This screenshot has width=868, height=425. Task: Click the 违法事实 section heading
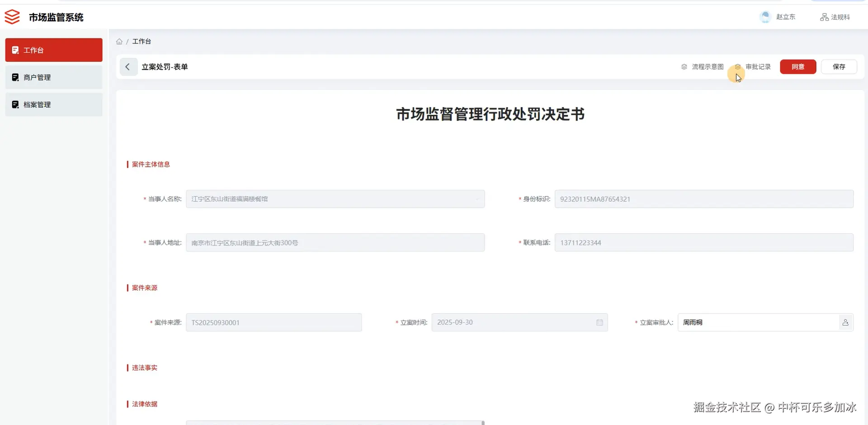point(145,368)
